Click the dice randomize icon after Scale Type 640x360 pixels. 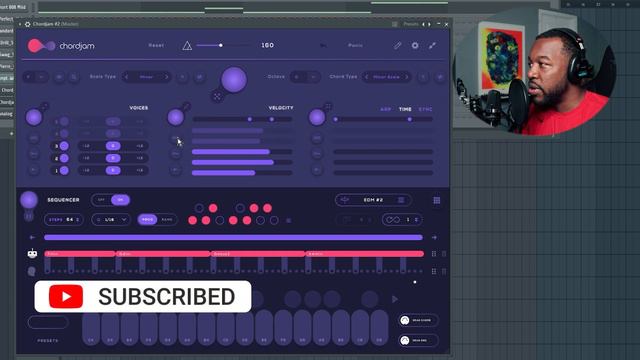(199, 77)
